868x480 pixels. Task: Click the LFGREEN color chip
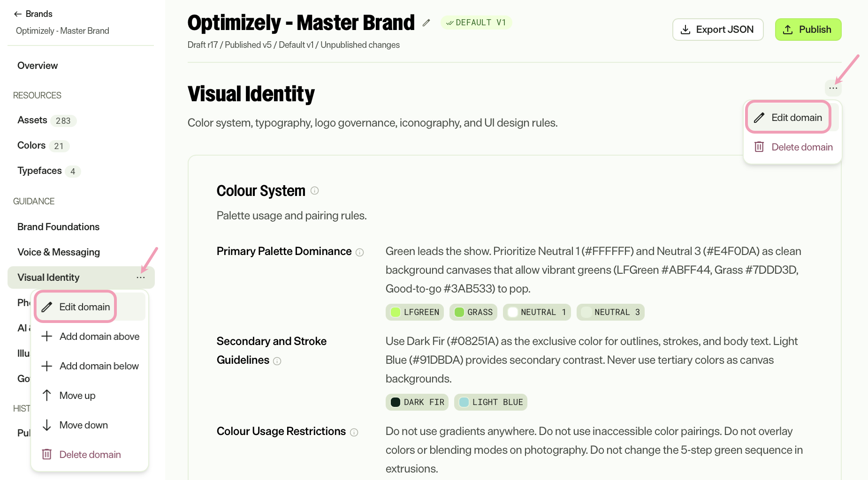[x=415, y=312]
